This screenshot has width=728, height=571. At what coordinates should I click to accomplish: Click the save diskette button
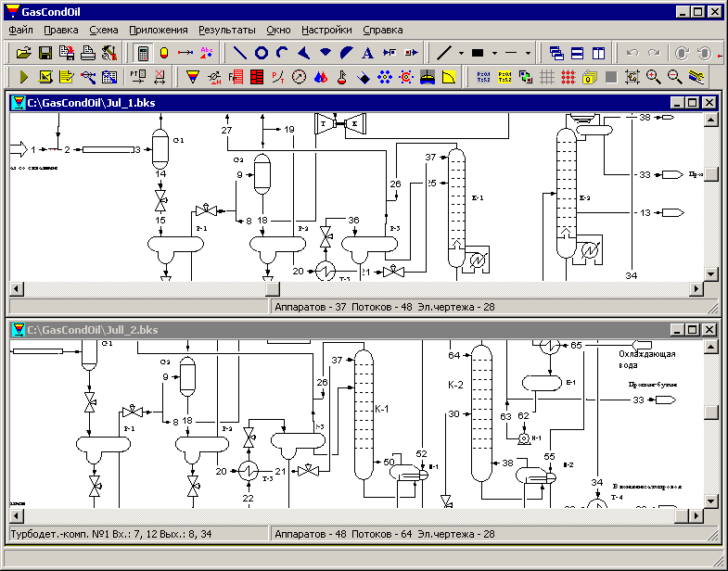pos(45,53)
